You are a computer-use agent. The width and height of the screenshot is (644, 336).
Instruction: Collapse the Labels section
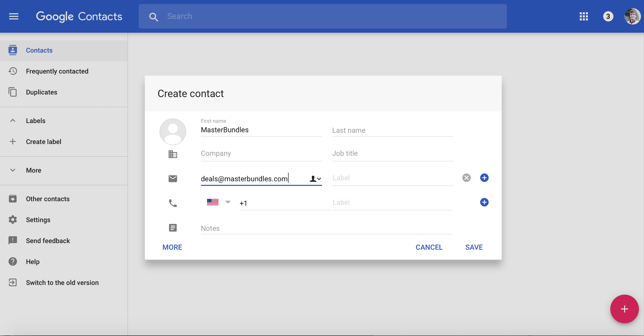(13, 121)
